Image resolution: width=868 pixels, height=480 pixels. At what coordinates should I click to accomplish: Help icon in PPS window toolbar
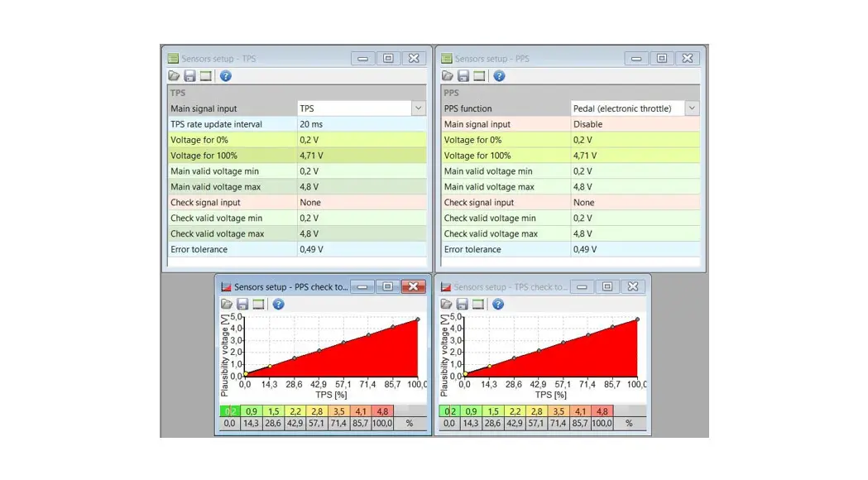point(499,76)
